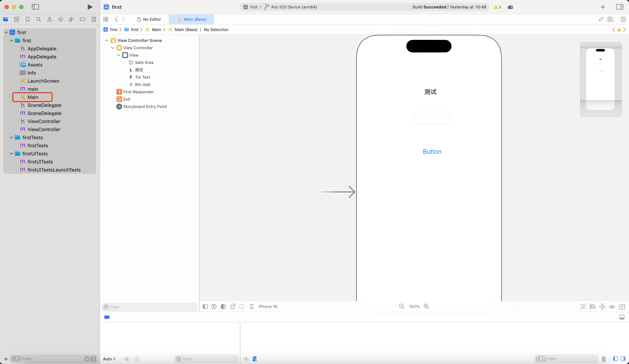Toggle the right inspector panel
Viewport: 629px width, 364px height.
(x=619, y=7)
